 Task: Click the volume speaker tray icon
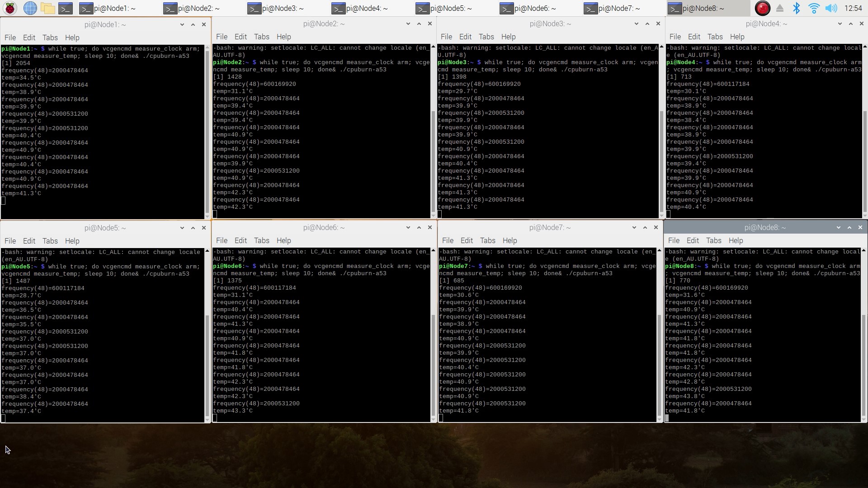click(831, 8)
